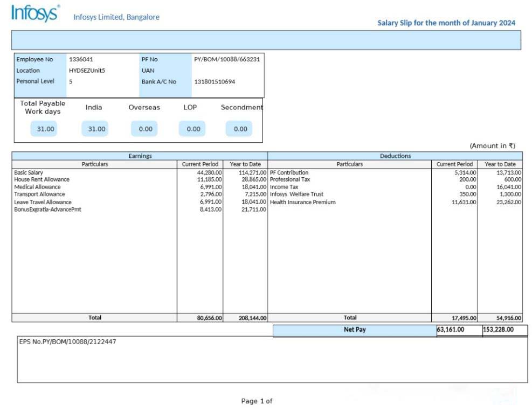Image resolution: width=532 pixels, height=411 pixels.
Task: Click the Deductions section header
Action: 395,156
